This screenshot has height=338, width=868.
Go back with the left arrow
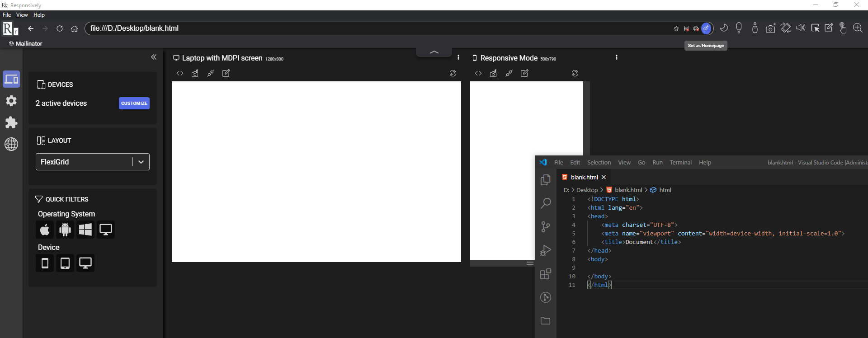click(31, 28)
